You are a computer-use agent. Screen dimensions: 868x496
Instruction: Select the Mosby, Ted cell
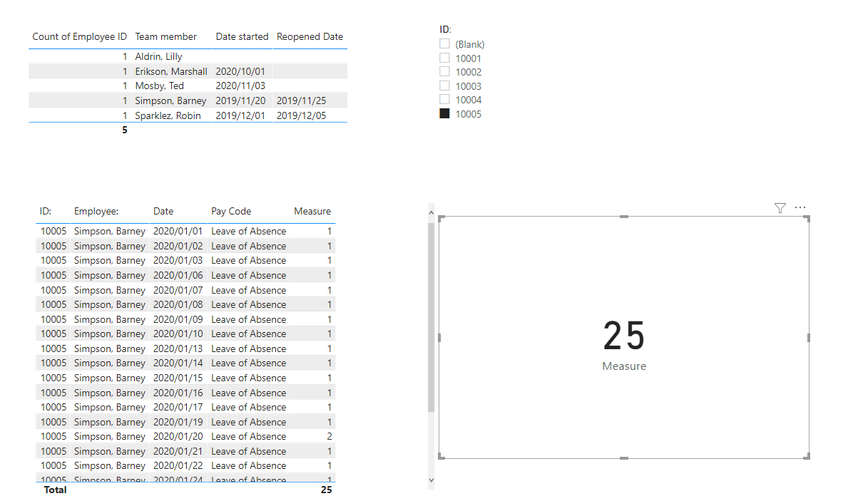160,86
